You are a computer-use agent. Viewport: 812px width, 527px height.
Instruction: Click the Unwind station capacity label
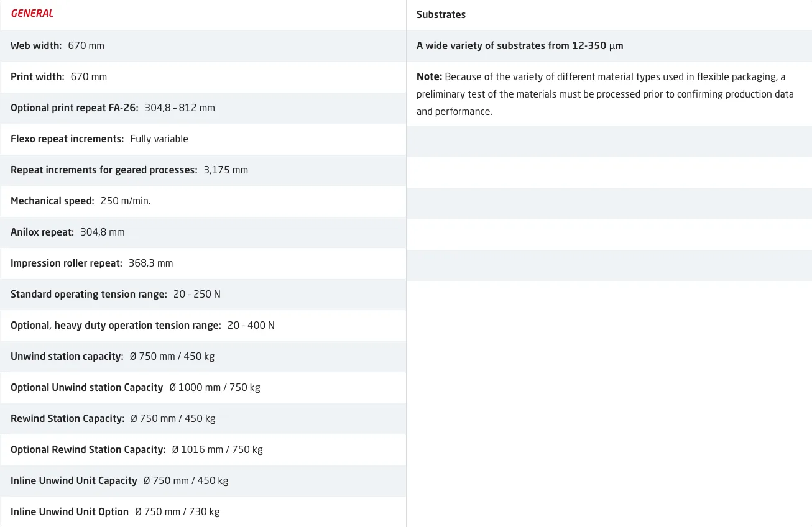pyautogui.click(x=67, y=357)
